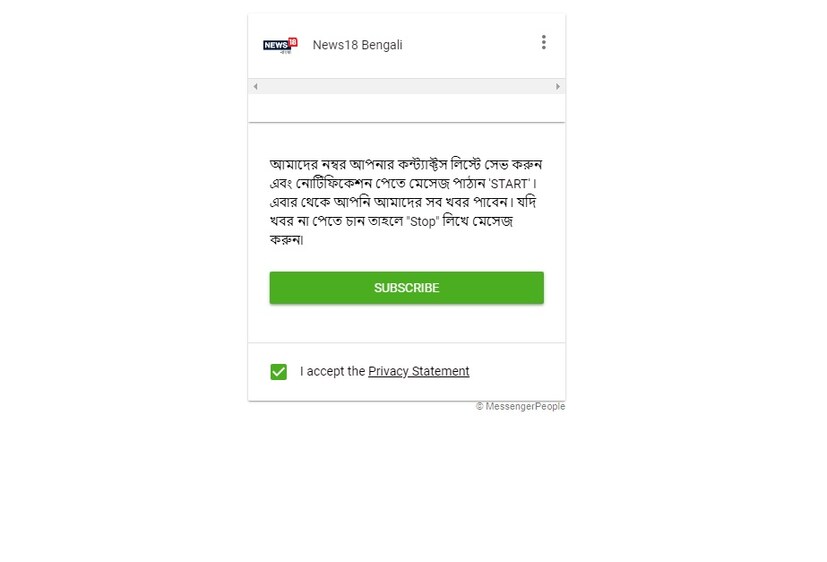Click the News18 logo image
827x562 pixels.
coord(280,45)
